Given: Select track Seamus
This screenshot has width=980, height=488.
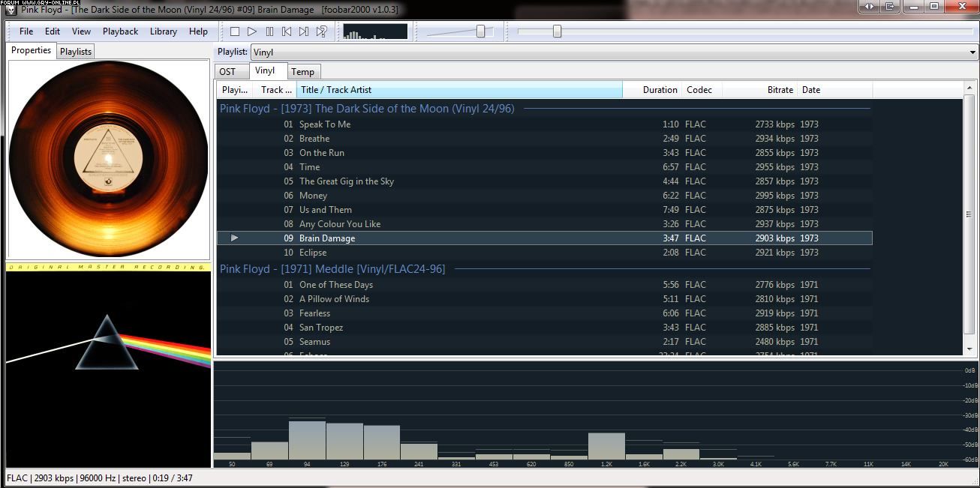Looking at the screenshot, I should [545, 342].
